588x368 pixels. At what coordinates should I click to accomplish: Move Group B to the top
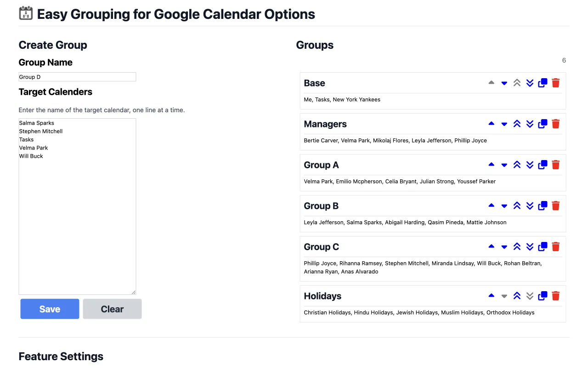click(517, 206)
